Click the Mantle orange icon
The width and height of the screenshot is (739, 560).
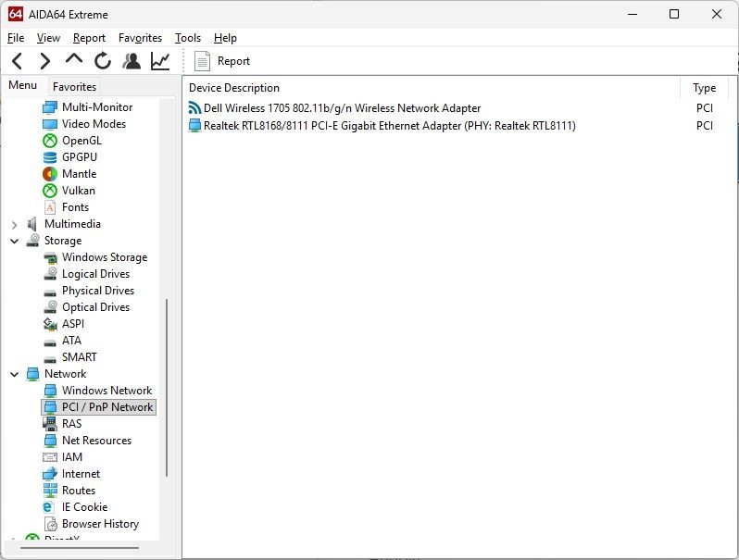pos(49,174)
